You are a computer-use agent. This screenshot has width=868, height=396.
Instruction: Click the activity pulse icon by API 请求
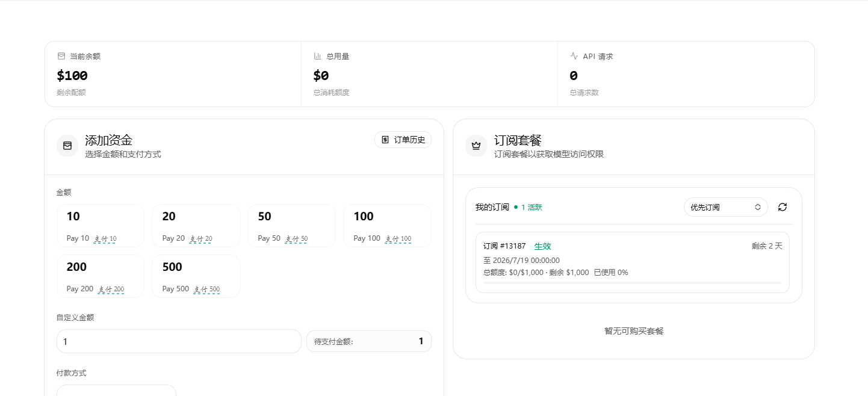pyautogui.click(x=574, y=56)
